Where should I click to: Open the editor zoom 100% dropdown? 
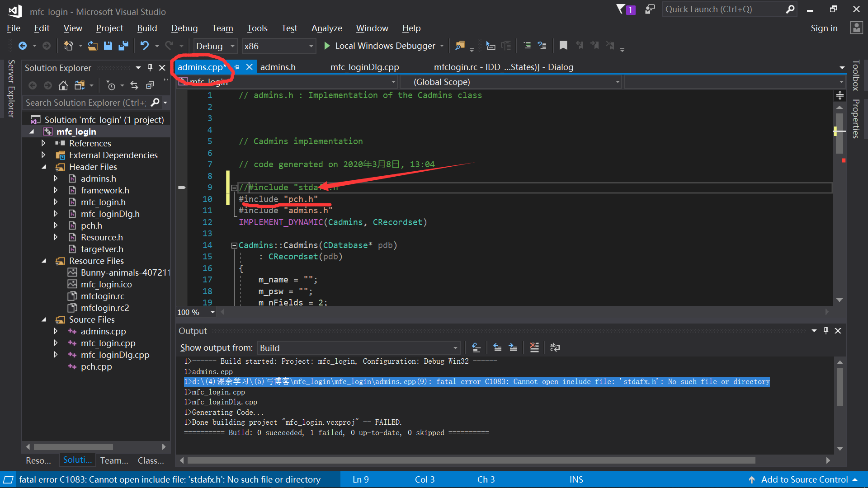click(213, 312)
